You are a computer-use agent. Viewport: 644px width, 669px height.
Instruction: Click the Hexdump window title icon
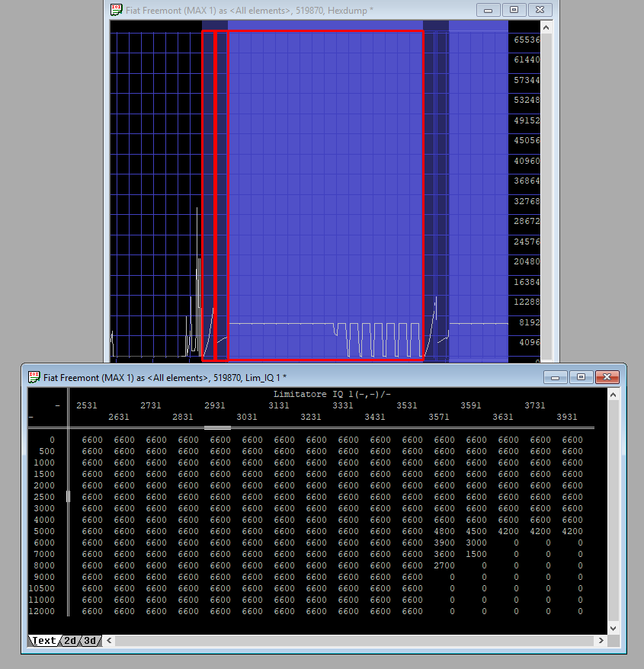click(x=116, y=10)
